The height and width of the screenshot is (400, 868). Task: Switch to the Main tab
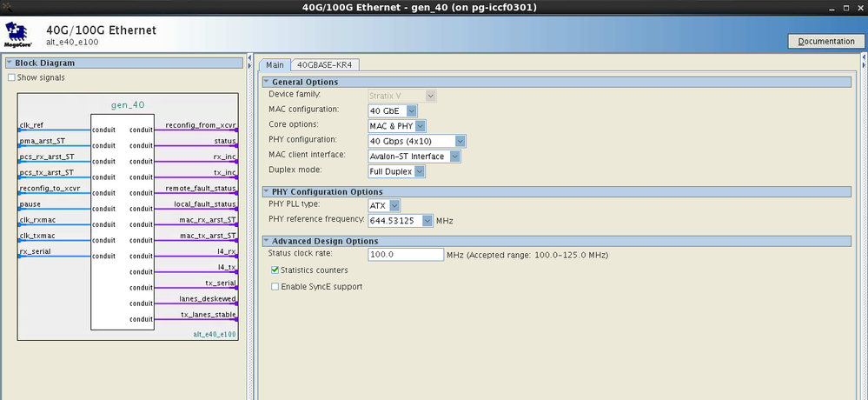pos(275,65)
